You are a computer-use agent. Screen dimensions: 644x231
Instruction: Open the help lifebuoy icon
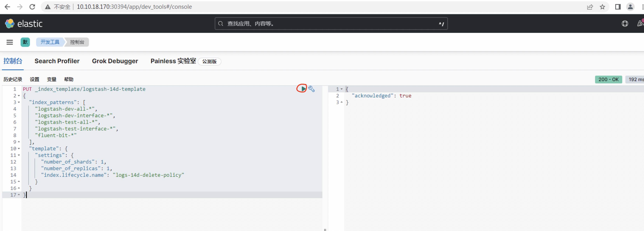pyautogui.click(x=625, y=24)
